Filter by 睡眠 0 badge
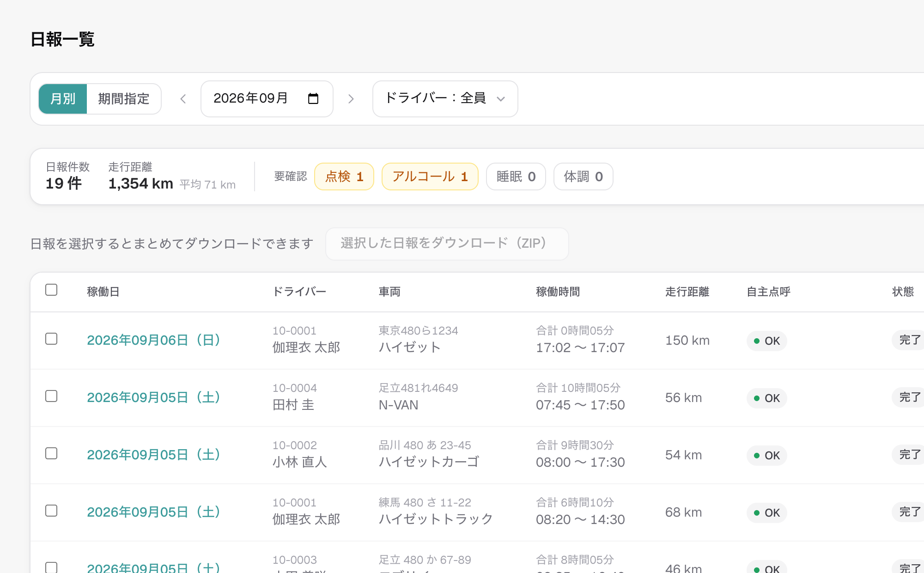Viewport: 924px width, 573px height. pos(516,177)
